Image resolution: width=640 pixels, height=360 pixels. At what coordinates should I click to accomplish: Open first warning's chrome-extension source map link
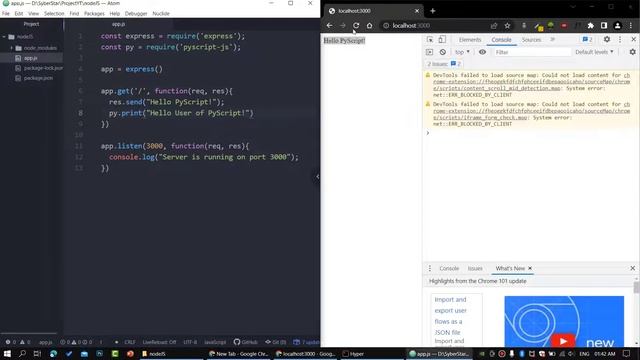pos(531,82)
